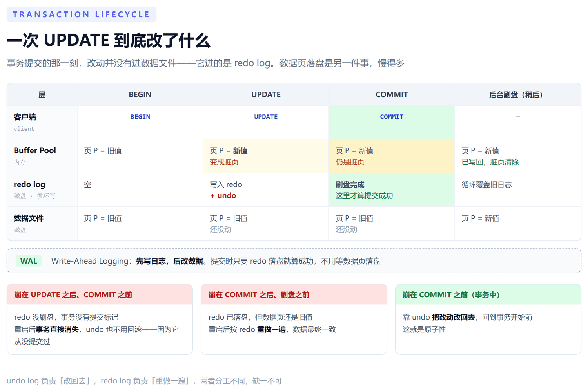Click the green 这里才算提交成功 text
Viewport: 588px width, 392px height.
click(364, 196)
